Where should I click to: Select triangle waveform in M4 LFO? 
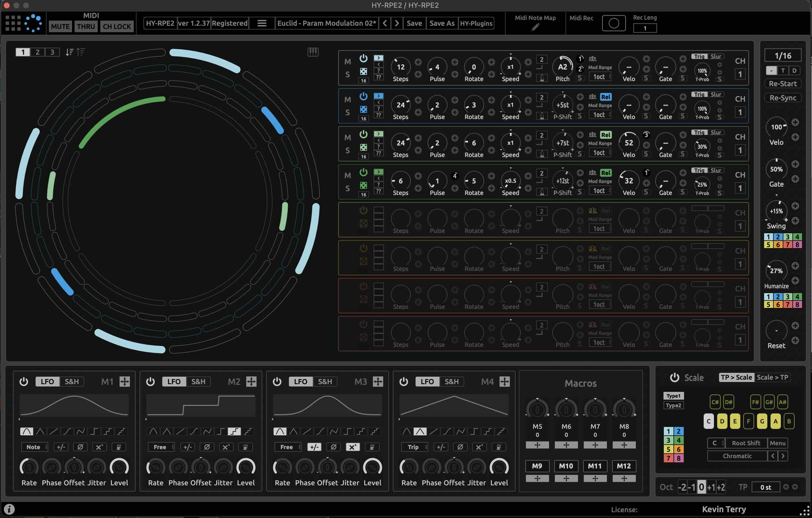pos(420,431)
